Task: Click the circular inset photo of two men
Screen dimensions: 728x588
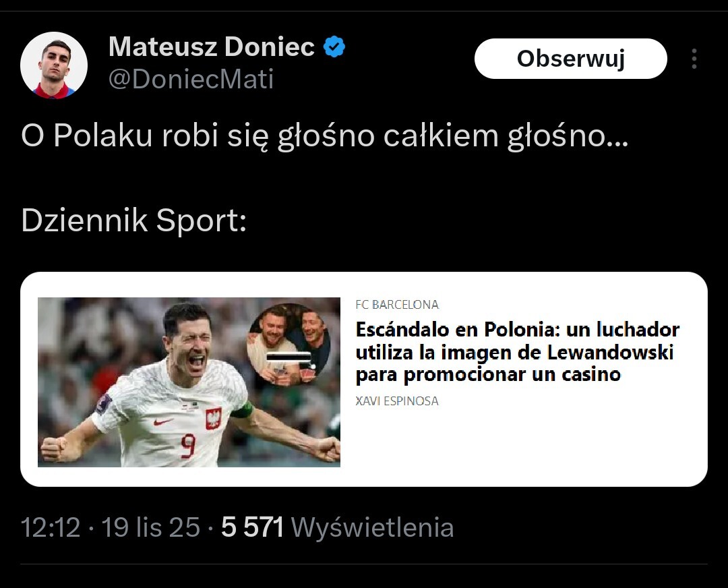Action: (289, 345)
